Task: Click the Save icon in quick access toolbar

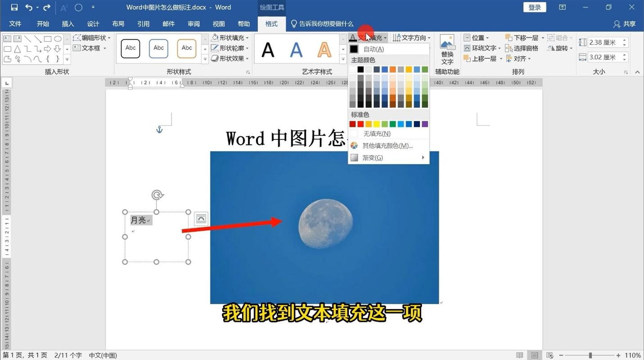Action: (x=14, y=7)
